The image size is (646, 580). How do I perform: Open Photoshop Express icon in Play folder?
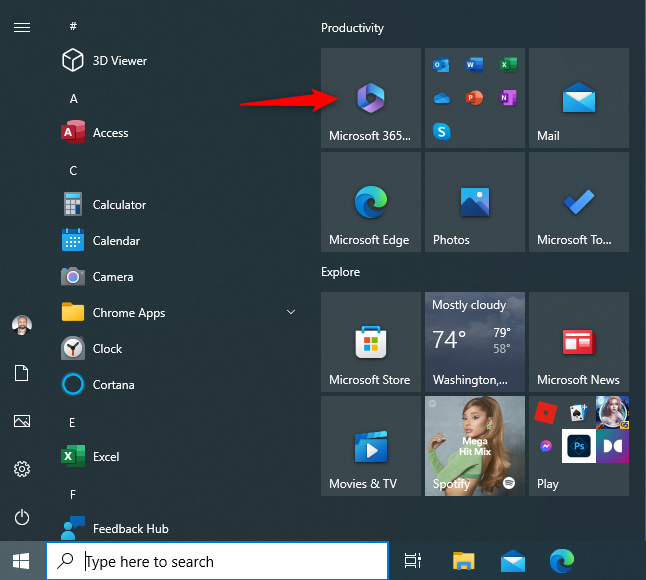[x=579, y=446]
